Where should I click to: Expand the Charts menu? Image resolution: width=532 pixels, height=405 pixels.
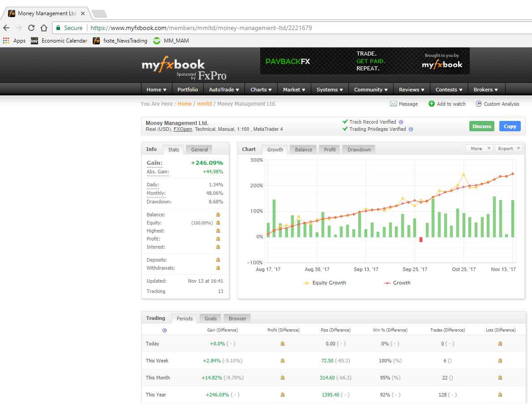(x=261, y=90)
